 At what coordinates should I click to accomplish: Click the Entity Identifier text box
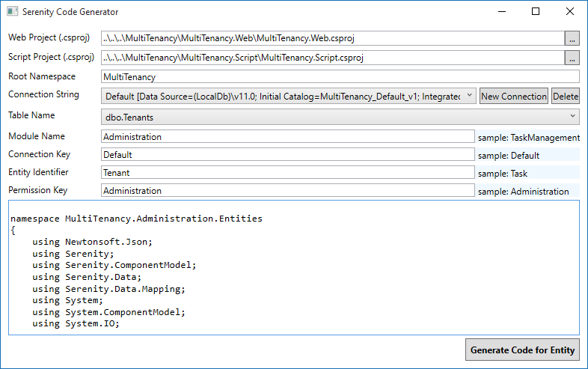point(287,173)
